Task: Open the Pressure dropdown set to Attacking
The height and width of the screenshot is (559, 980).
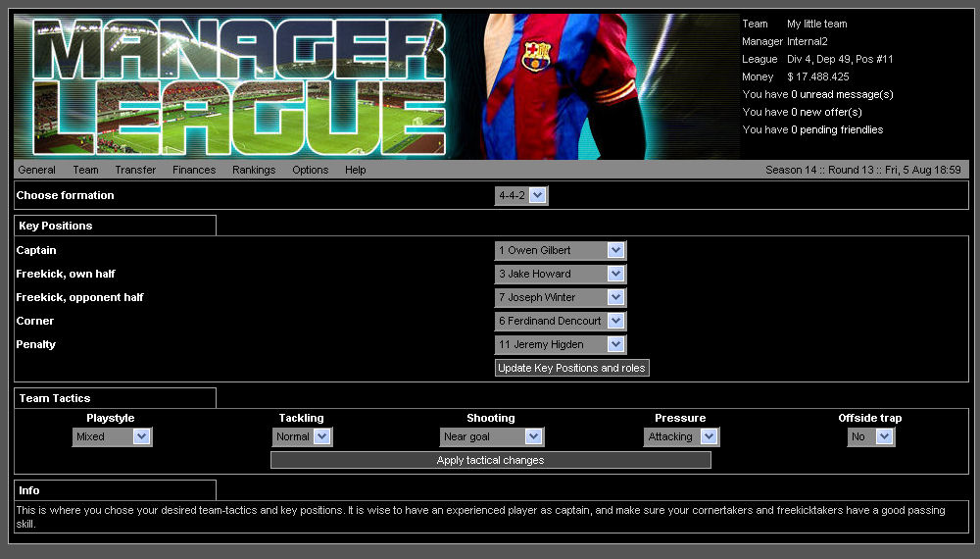Action: tap(681, 436)
